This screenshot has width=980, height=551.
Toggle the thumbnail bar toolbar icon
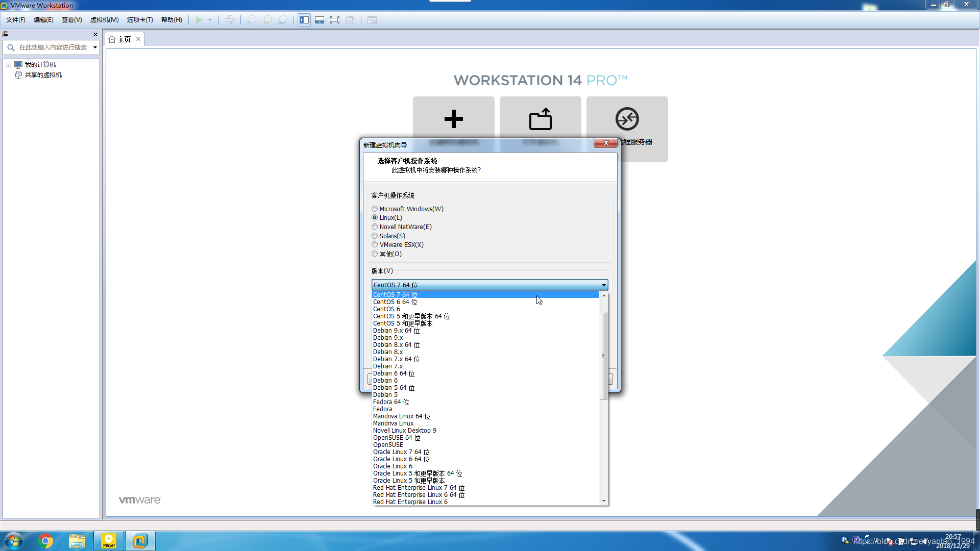click(320, 20)
